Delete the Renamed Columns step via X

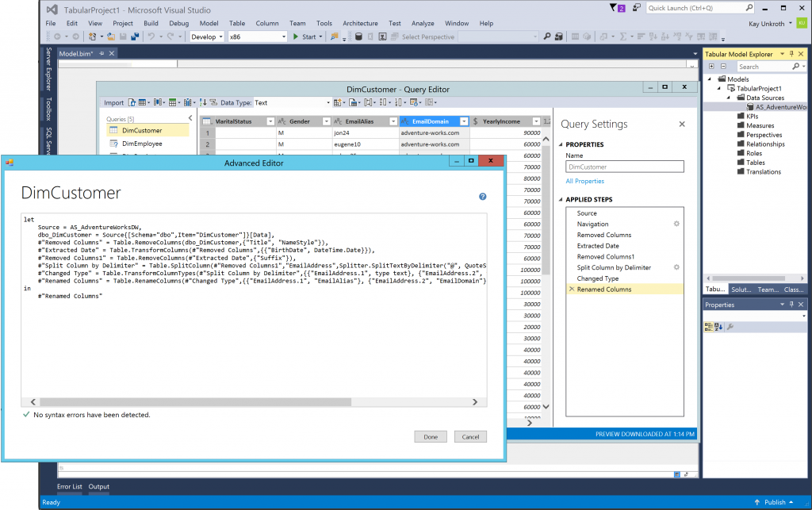click(x=572, y=289)
